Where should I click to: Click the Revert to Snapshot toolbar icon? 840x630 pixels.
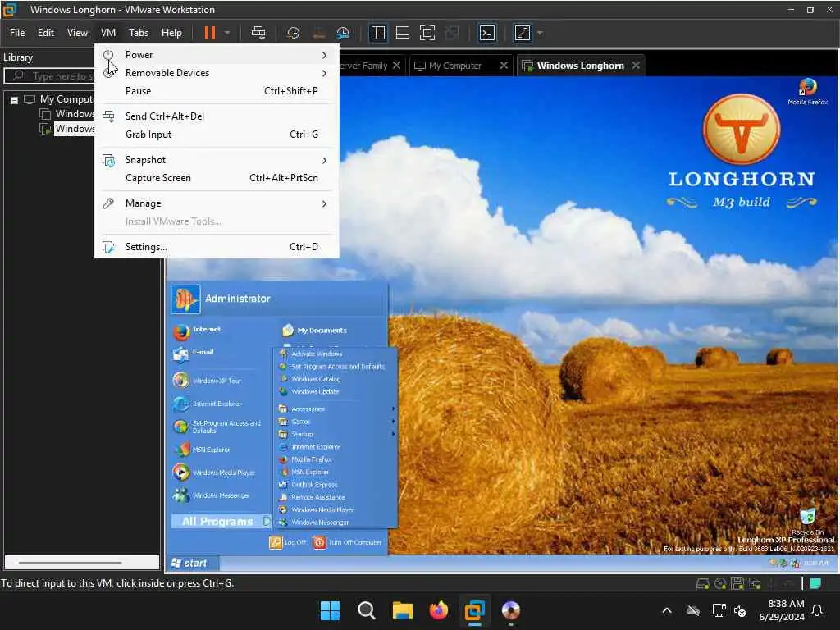click(x=318, y=33)
